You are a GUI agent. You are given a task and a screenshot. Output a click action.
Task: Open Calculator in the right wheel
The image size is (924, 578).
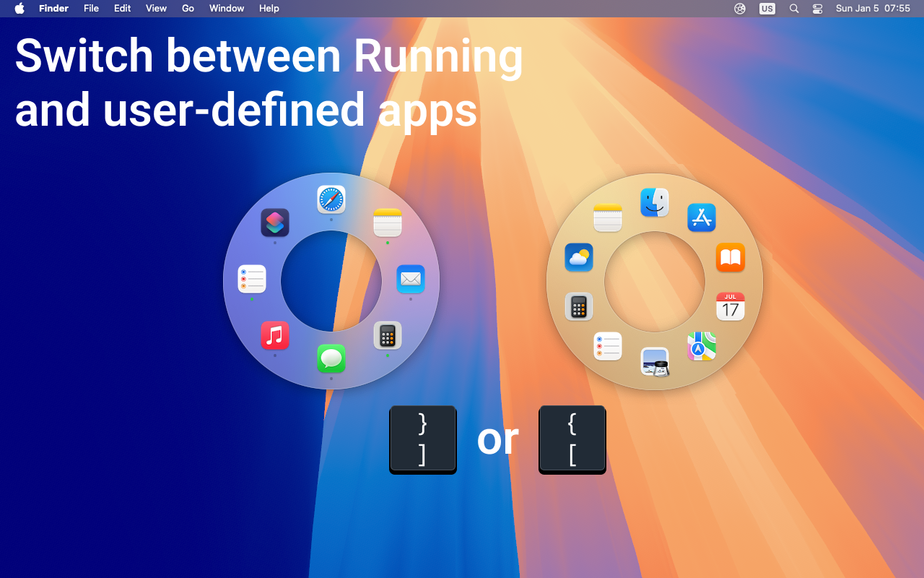pyautogui.click(x=579, y=306)
